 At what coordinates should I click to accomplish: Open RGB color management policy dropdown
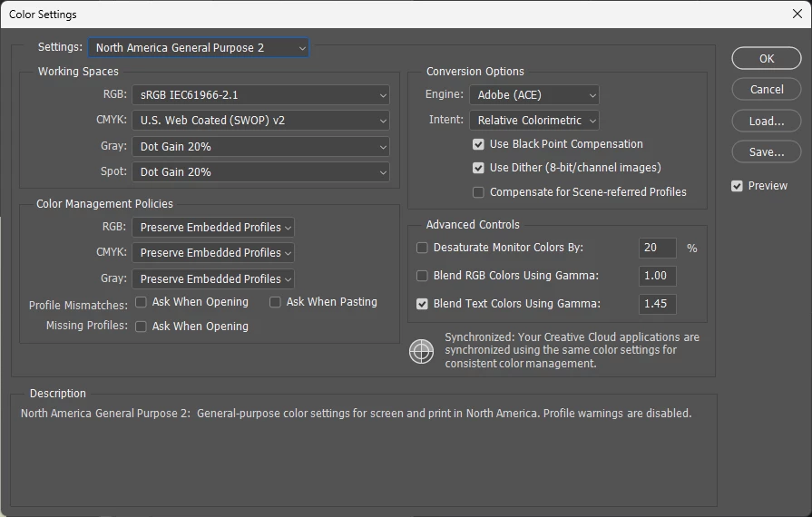(x=213, y=228)
